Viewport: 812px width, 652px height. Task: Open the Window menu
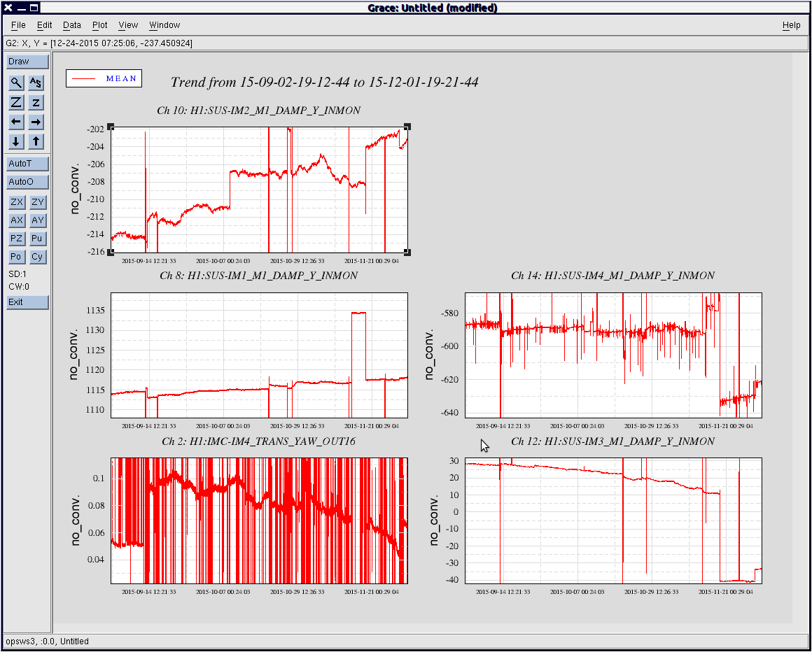[164, 25]
